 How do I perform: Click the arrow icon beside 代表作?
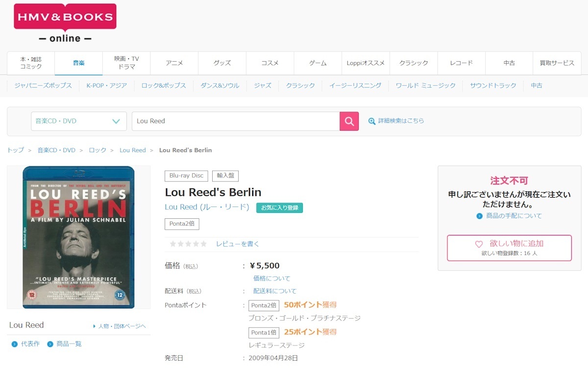15,344
